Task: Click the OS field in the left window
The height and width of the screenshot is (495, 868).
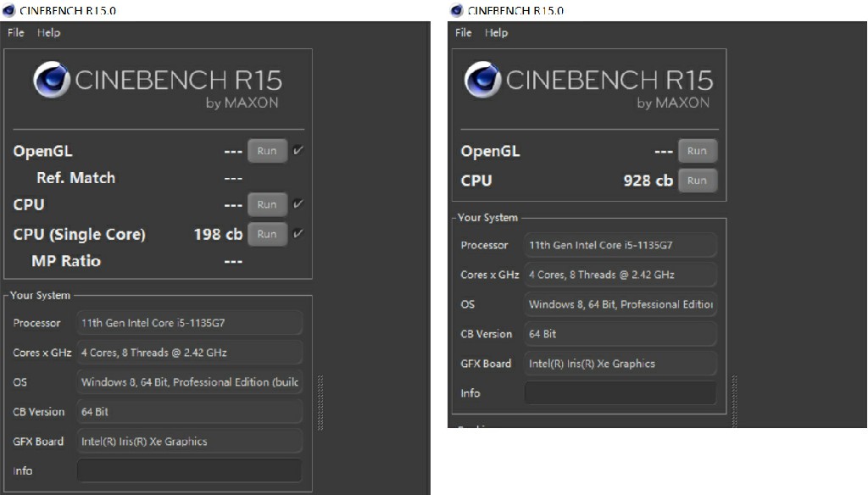Action: coord(189,382)
